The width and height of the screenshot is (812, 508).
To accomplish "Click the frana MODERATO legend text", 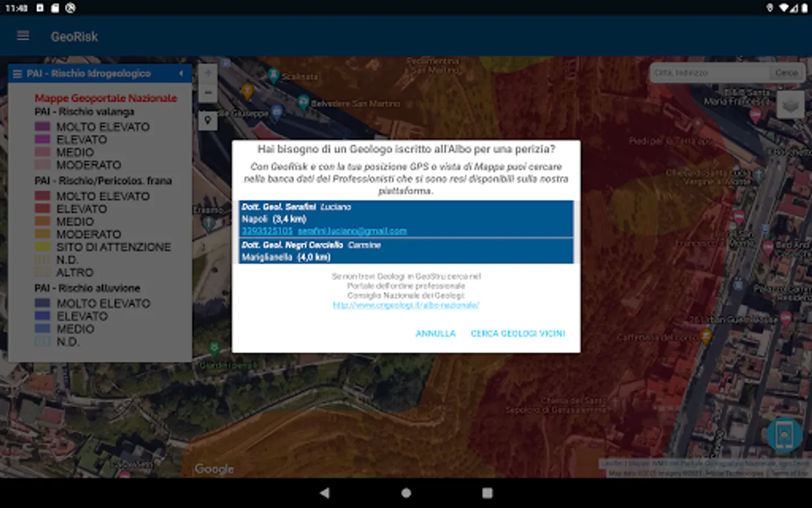I will (x=89, y=234).
